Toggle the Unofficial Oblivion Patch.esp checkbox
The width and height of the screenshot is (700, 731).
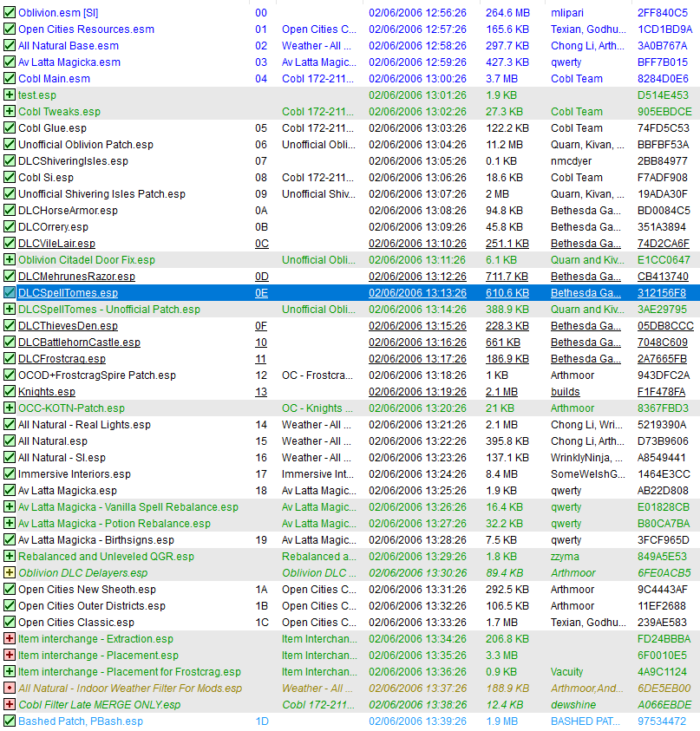click(10, 145)
